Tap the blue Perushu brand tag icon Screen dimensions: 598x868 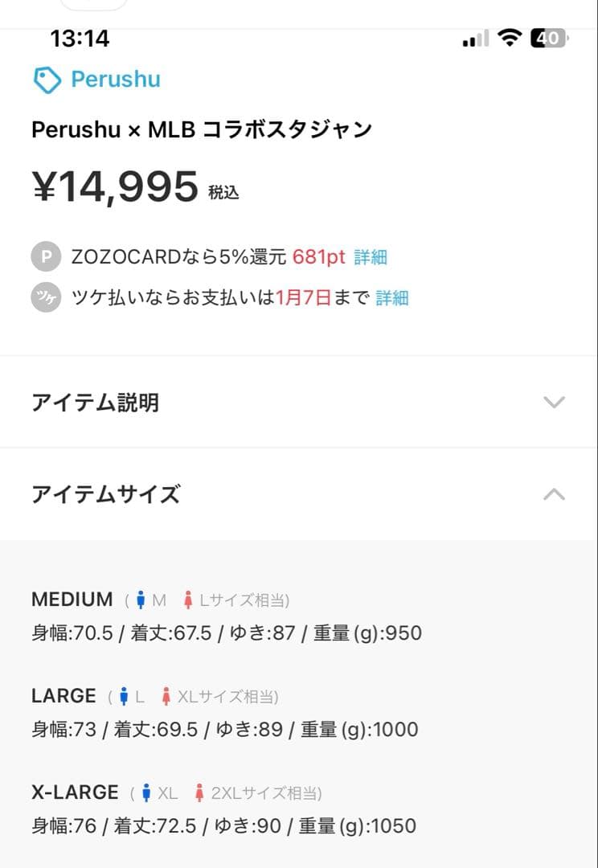tap(47, 80)
